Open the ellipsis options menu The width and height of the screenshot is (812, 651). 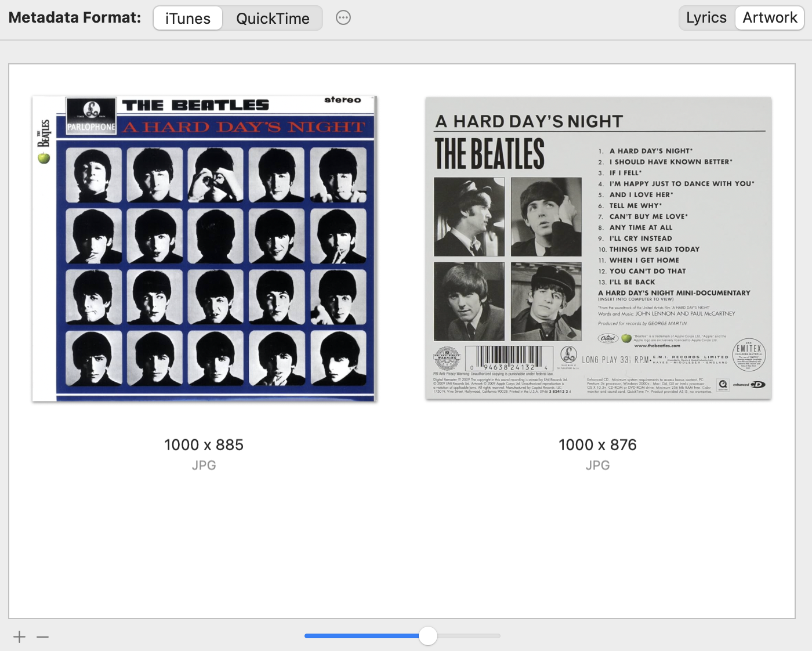tap(343, 18)
